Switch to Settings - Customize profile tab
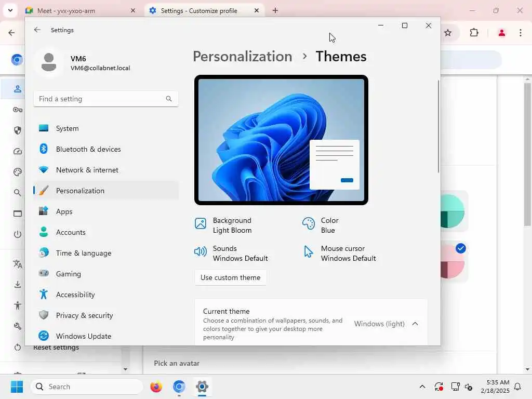 (x=204, y=10)
